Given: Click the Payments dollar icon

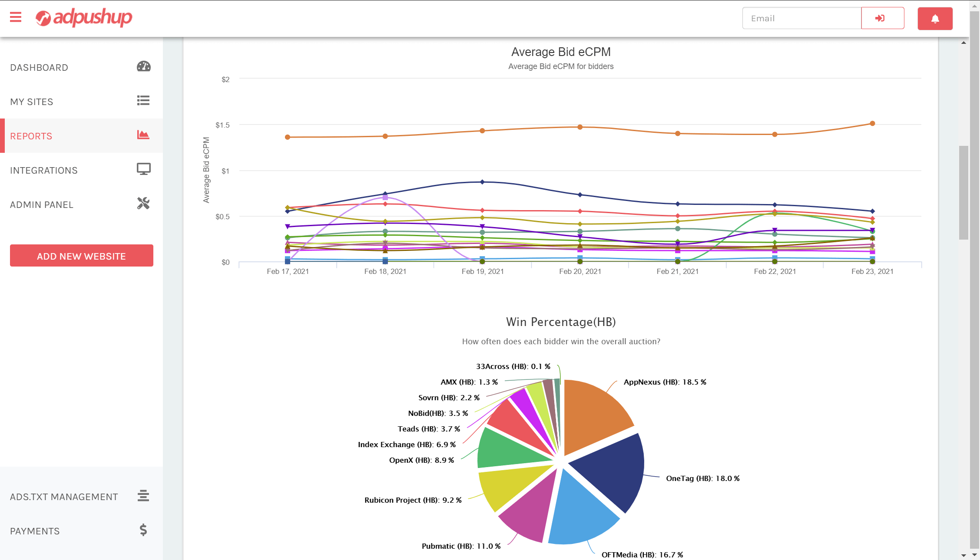Looking at the screenshot, I should (143, 530).
